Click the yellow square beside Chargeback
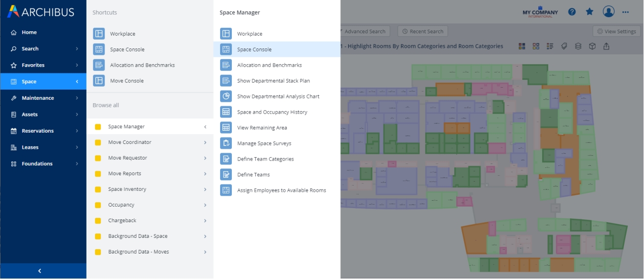This screenshot has width=644, height=279. coord(98,221)
